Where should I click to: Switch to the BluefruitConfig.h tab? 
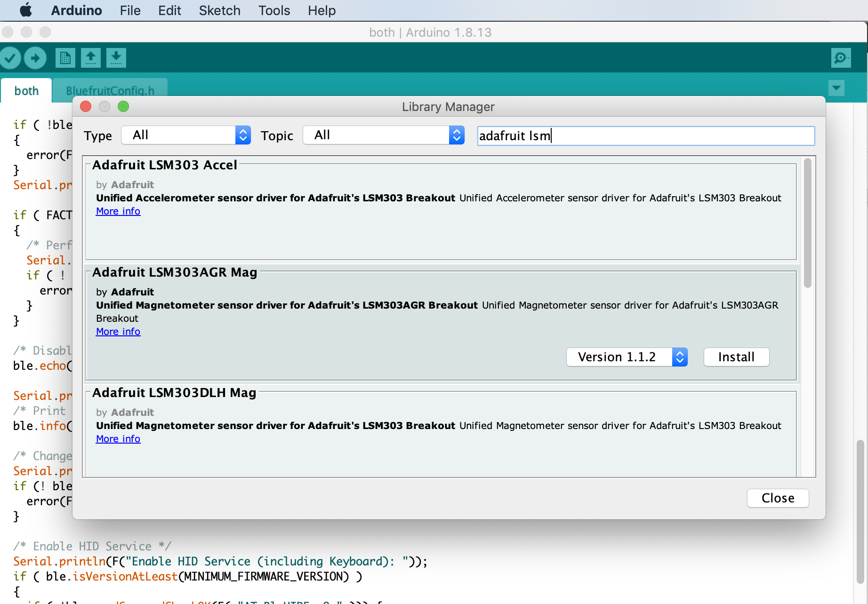[110, 90]
